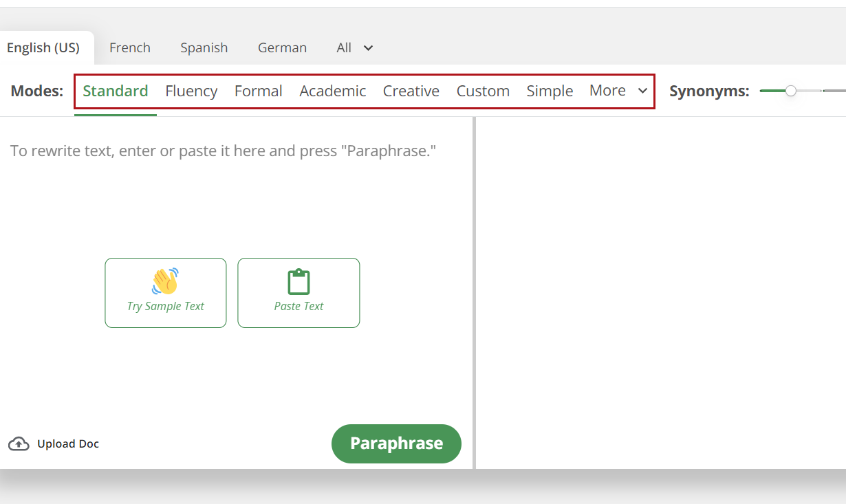Pick the Academic mode
This screenshot has height=504, width=846.
(x=333, y=91)
